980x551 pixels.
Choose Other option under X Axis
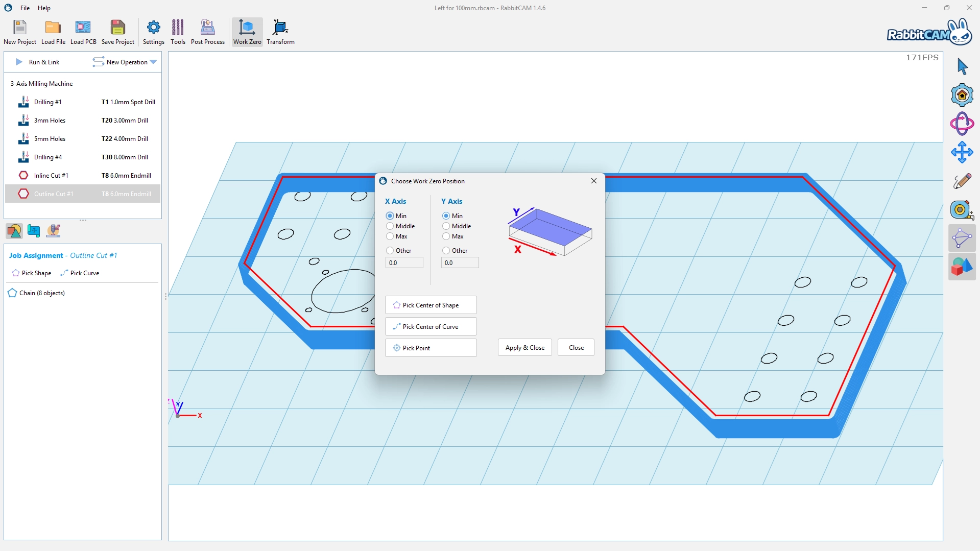[x=390, y=251]
